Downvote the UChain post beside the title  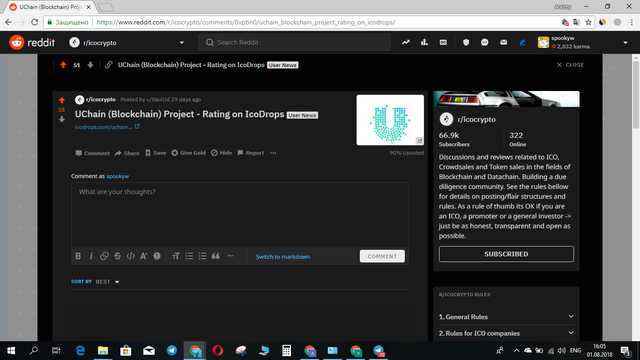click(x=62, y=119)
